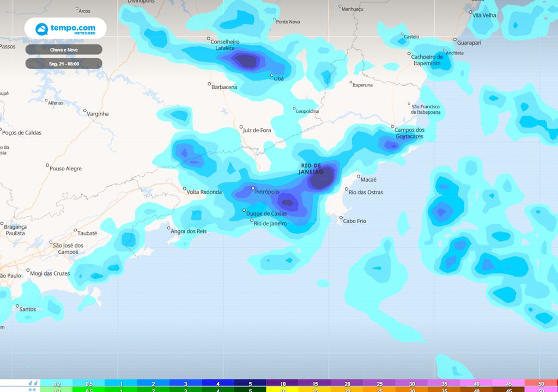Screen dimensions: 558x392
Task: Click the Vila Velha city marker
Action: click(x=470, y=12)
